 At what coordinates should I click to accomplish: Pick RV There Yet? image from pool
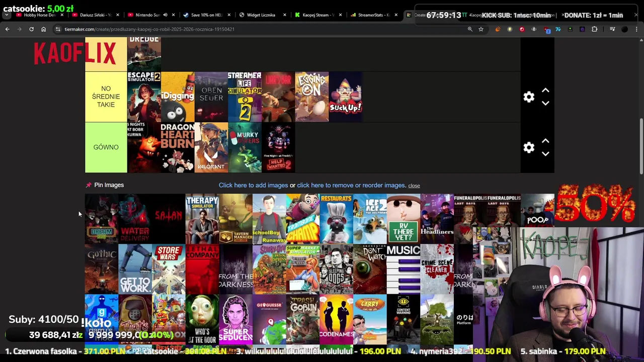pyautogui.click(x=404, y=219)
